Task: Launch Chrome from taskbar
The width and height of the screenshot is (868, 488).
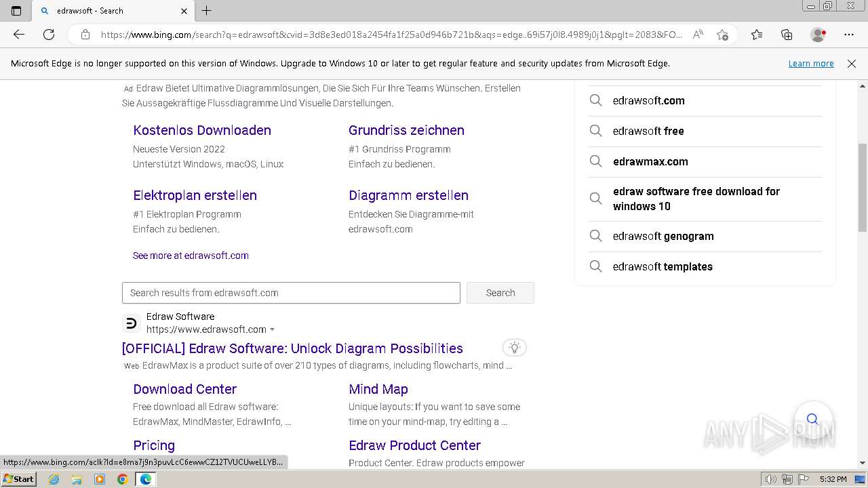Action: 123,479
